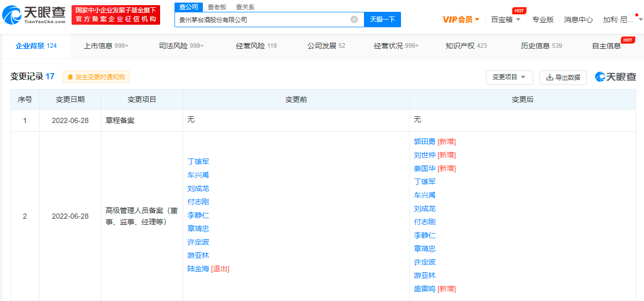The height and width of the screenshot is (301, 644).
Task: Open the 司法风险 tab
Action: coord(181,46)
